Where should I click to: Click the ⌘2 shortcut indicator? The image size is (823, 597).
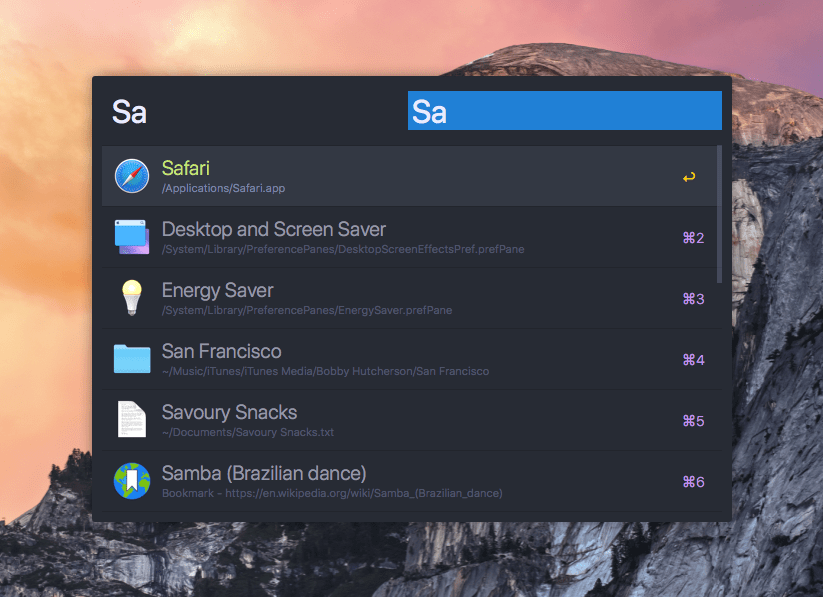pos(693,238)
